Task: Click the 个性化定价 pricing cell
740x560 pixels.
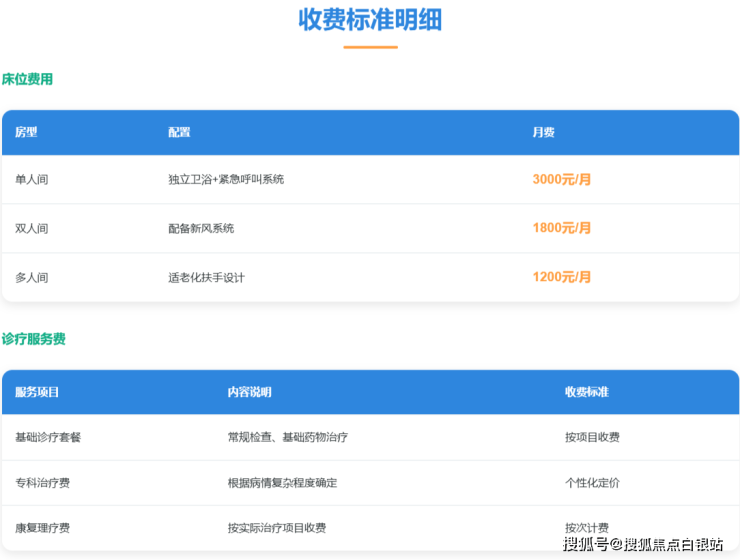Action: click(592, 483)
